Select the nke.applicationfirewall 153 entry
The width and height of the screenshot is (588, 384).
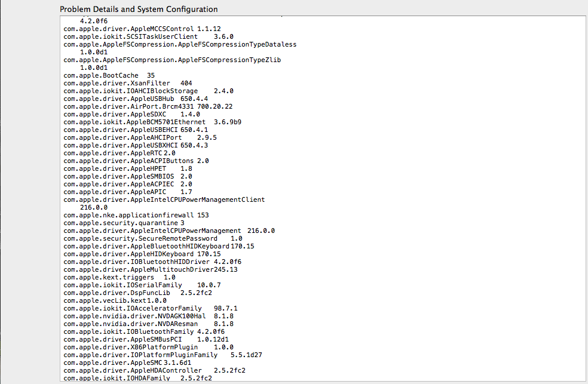136,216
